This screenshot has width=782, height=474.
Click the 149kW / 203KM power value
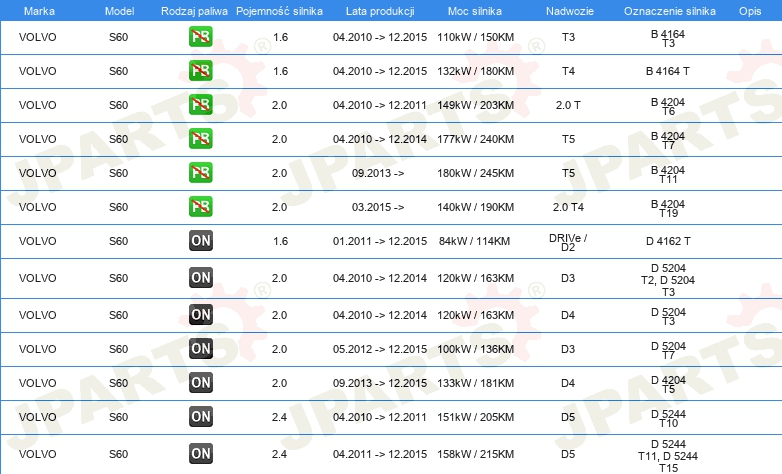[x=475, y=105]
